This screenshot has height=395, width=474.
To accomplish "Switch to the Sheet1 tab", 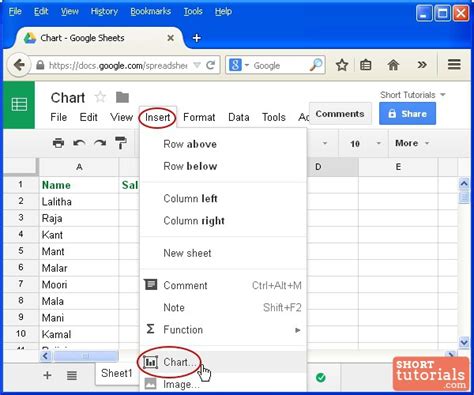I will tap(117, 373).
